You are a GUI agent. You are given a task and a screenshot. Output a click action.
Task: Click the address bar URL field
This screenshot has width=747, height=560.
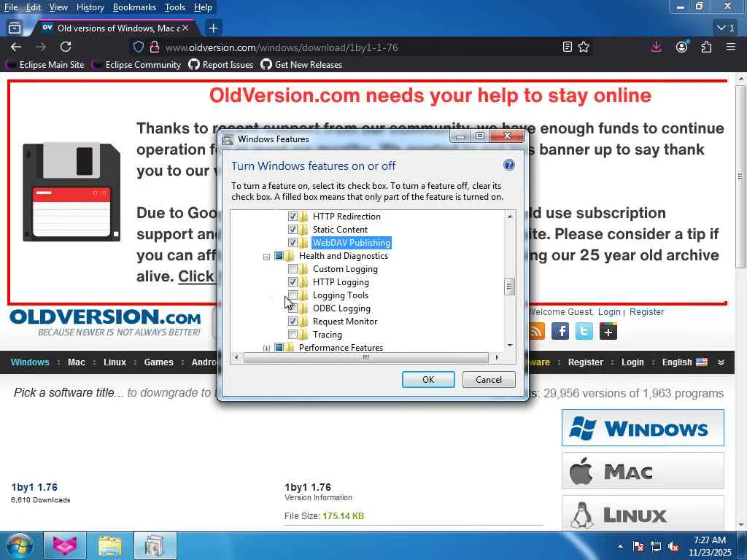[360, 47]
